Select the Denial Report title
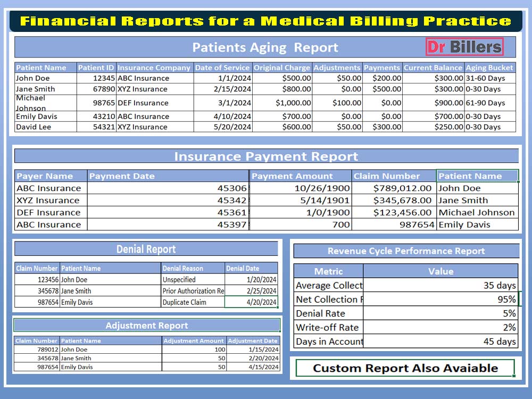 (146, 249)
